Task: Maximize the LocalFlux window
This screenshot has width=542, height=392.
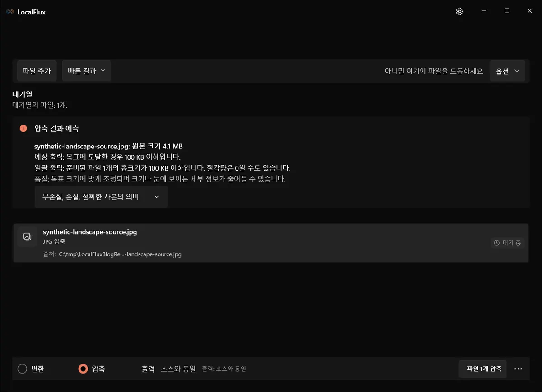Action: [507, 11]
